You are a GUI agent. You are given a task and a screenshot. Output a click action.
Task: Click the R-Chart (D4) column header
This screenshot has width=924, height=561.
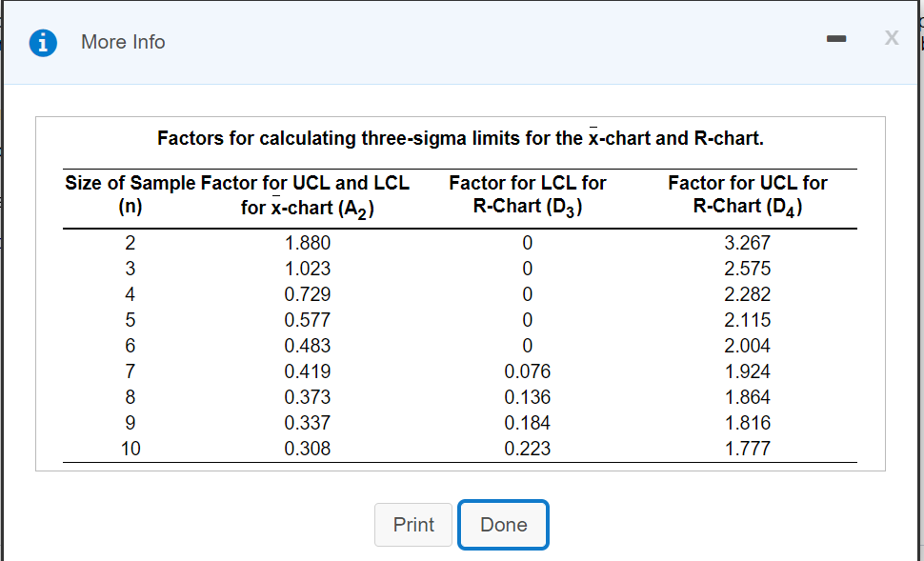tap(747, 194)
